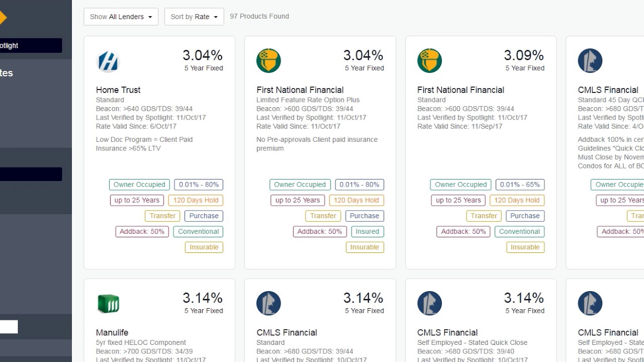Click CMLS logo on Standard 45 Day card
This screenshot has width=644, height=362.
click(590, 61)
